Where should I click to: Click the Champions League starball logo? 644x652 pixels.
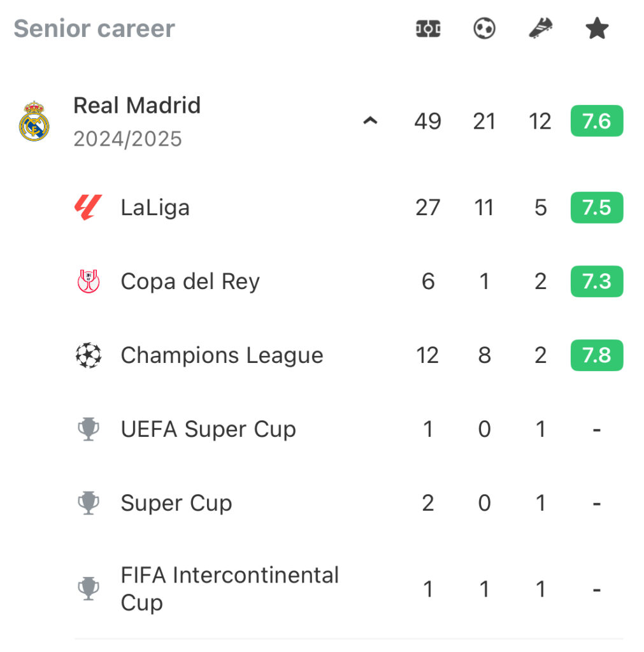point(88,355)
